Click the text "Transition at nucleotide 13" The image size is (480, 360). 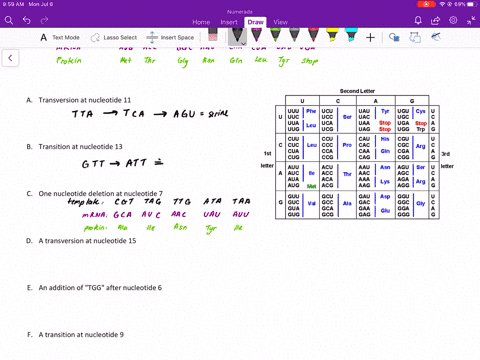80,147
